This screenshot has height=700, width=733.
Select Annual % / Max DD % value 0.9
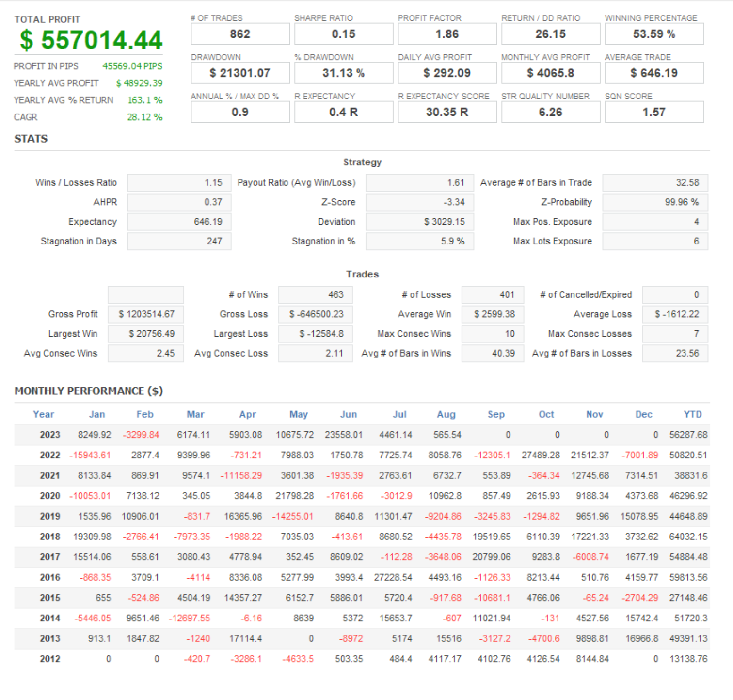point(240,112)
